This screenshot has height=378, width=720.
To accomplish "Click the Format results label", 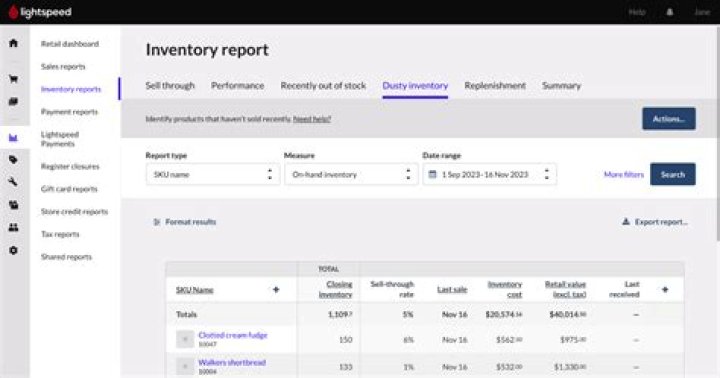I will (x=191, y=222).
